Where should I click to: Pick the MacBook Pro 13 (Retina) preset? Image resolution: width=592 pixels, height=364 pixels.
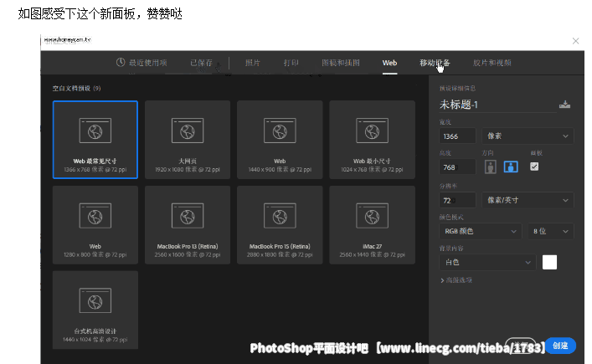click(188, 225)
